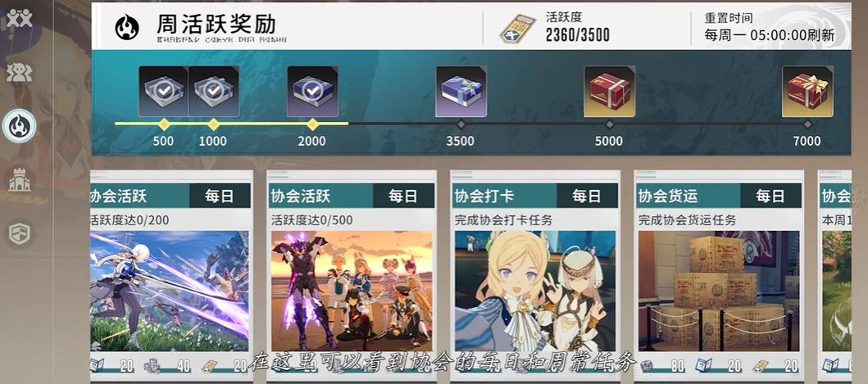868x384 pixels.
Task: Click the top sidebar guild icon
Action: tap(20, 18)
